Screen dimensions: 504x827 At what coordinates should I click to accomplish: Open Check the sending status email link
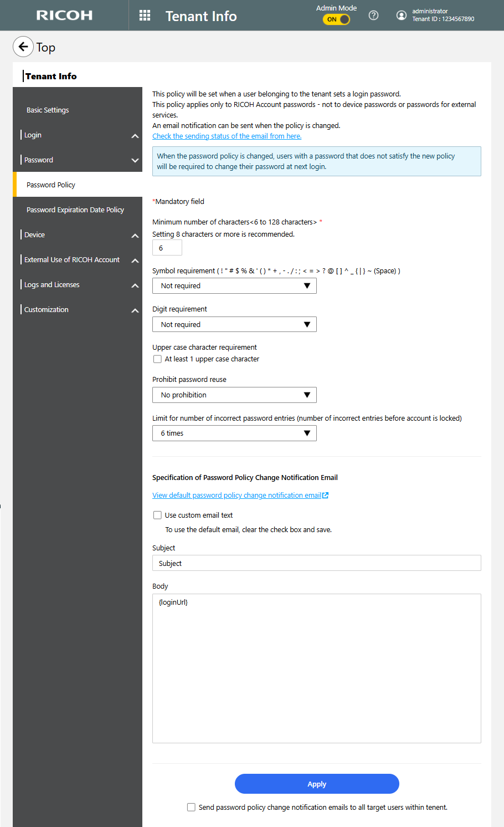227,136
